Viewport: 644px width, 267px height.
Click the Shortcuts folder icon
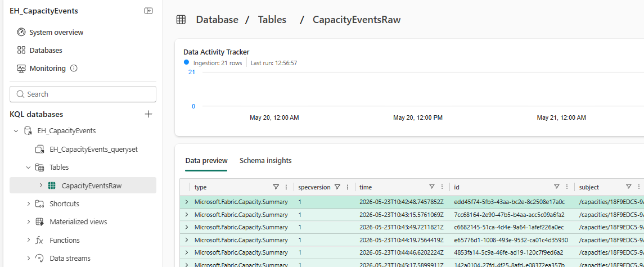click(39, 203)
